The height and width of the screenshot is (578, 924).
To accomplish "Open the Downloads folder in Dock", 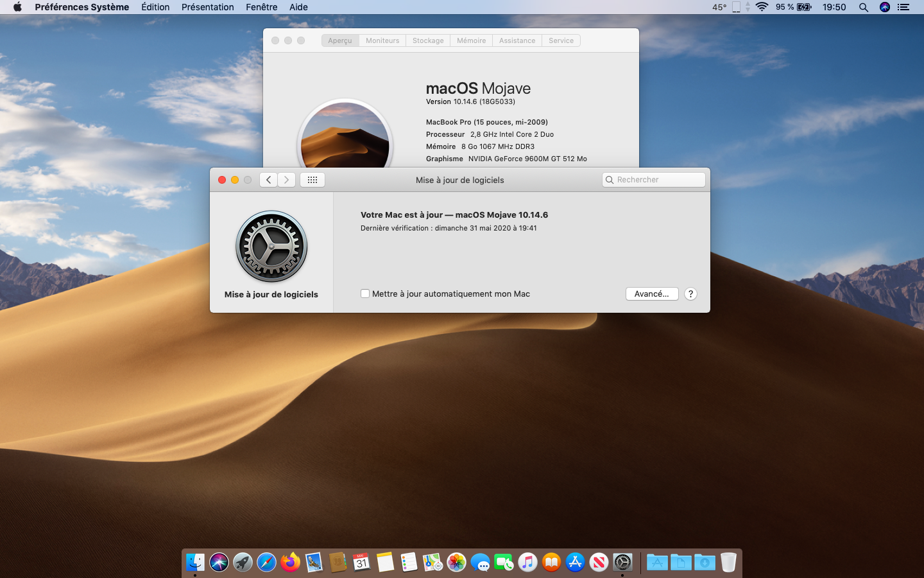I will 705,563.
